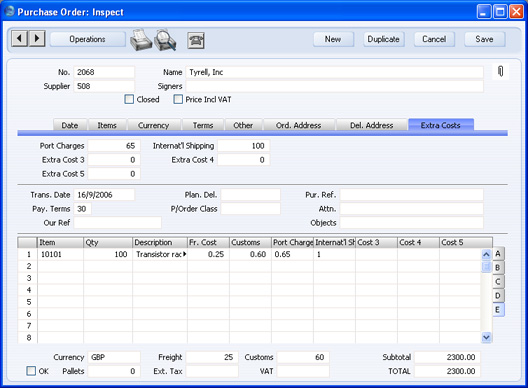
Task: Click the Currency field GBP
Action: (x=114, y=357)
